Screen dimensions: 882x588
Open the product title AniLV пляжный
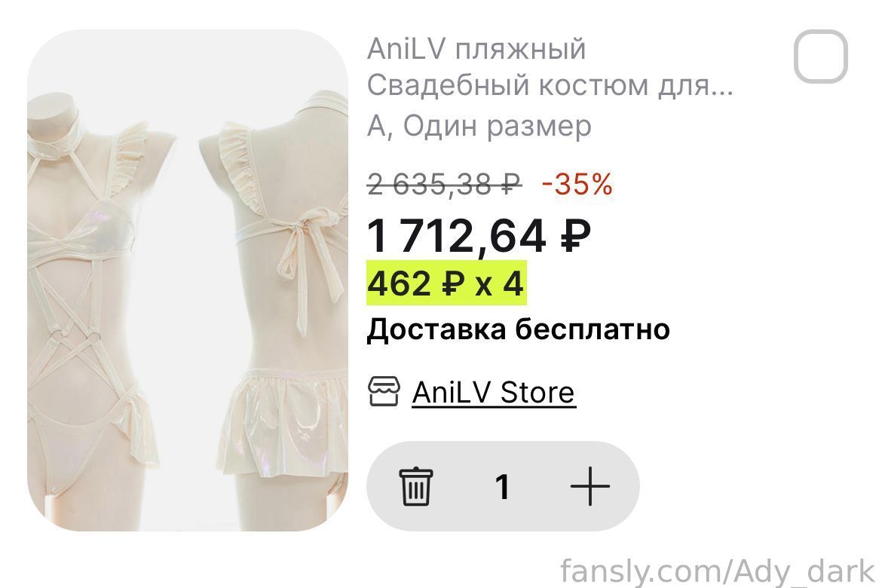click(x=476, y=48)
